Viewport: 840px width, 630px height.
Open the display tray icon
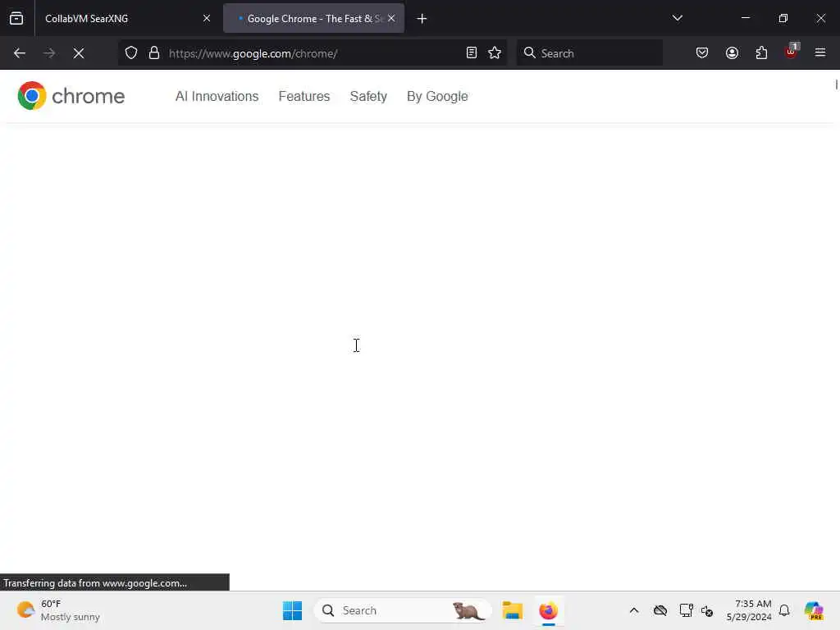pos(687,610)
